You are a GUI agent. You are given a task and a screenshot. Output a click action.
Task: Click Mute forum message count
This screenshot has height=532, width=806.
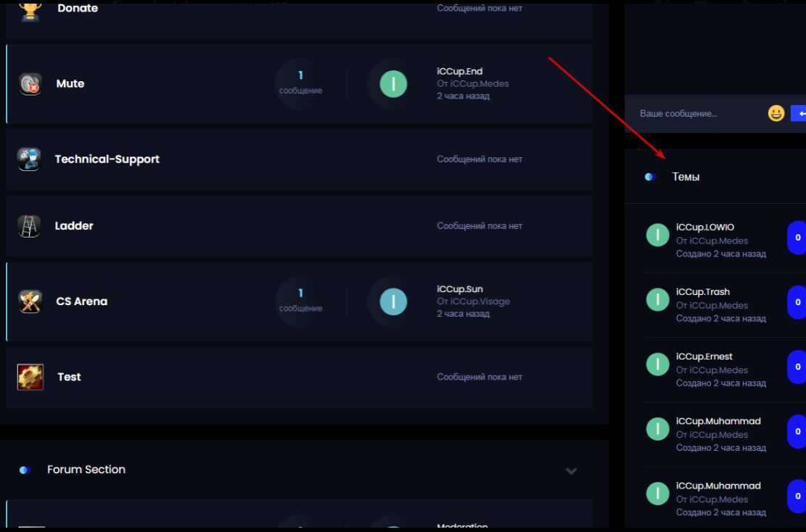tap(301, 83)
